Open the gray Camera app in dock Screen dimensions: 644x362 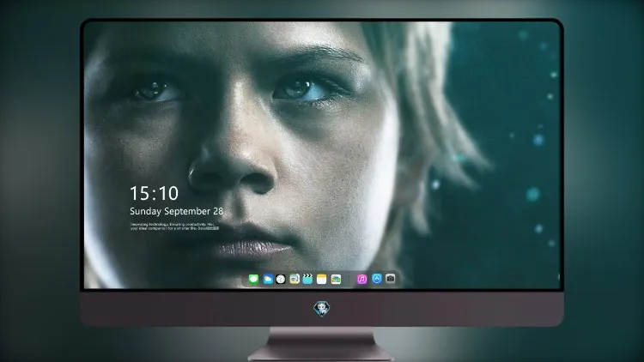390,279
